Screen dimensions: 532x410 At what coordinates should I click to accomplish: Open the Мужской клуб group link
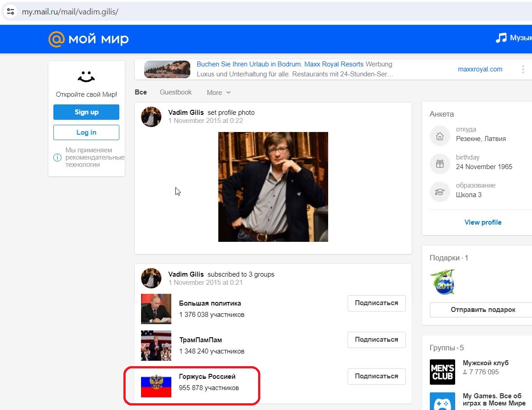click(x=485, y=363)
